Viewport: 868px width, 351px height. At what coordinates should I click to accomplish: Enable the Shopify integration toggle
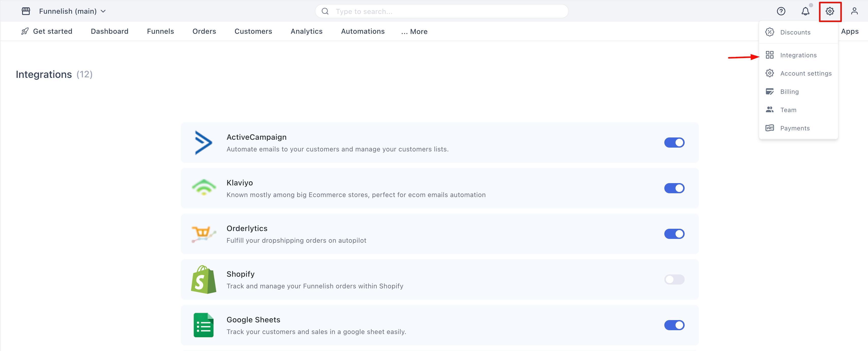pyautogui.click(x=674, y=279)
